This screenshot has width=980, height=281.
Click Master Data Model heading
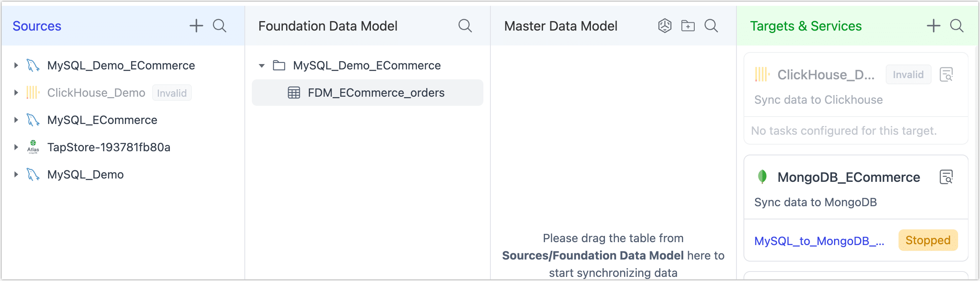pos(561,26)
